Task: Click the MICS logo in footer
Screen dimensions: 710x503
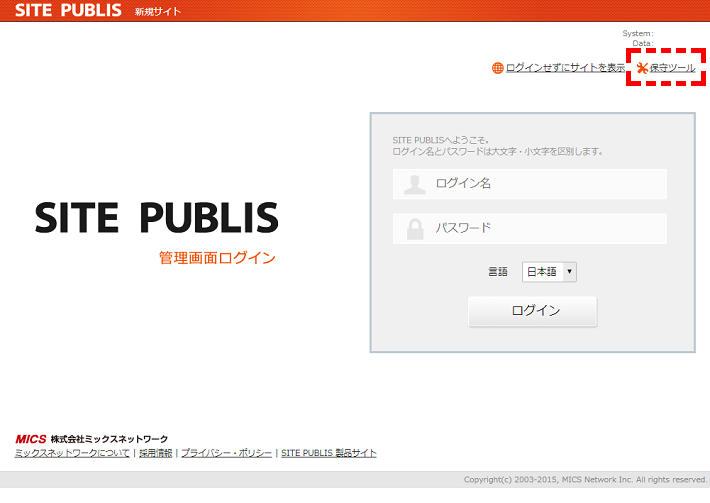Action: [x=31, y=439]
